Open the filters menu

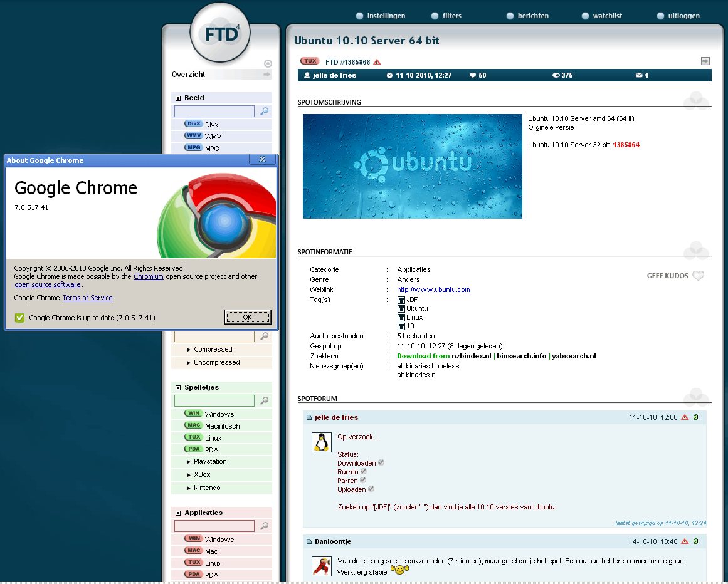[446, 16]
